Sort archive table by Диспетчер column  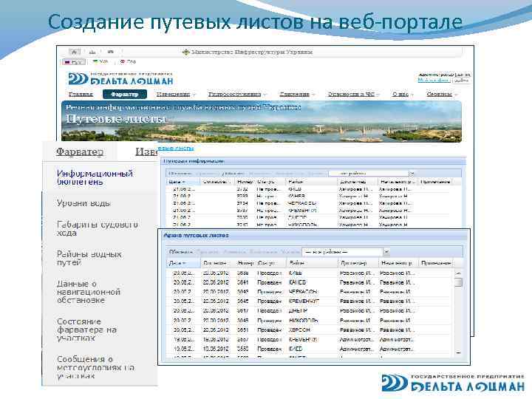tap(358, 263)
